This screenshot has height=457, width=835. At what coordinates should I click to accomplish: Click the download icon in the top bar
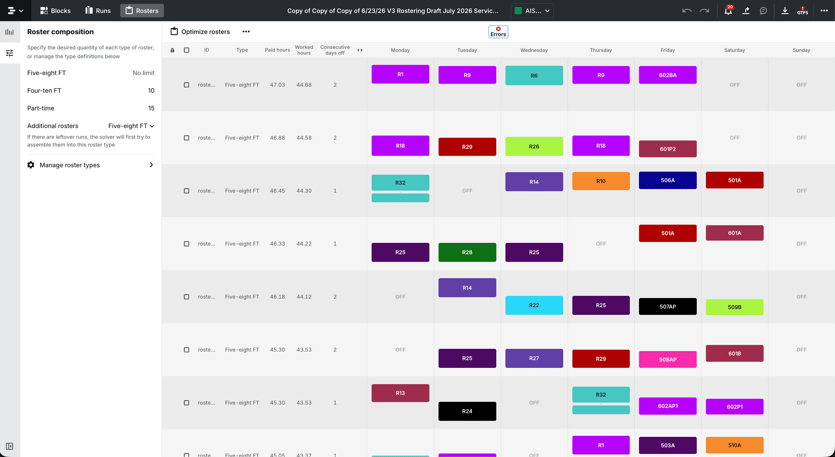(784, 11)
